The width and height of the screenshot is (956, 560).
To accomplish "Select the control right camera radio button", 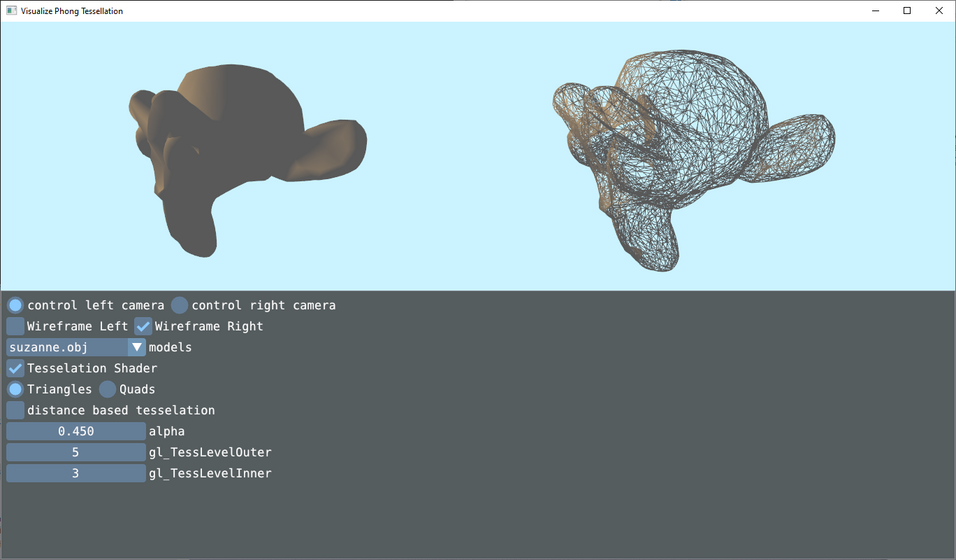I will (x=180, y=305).
